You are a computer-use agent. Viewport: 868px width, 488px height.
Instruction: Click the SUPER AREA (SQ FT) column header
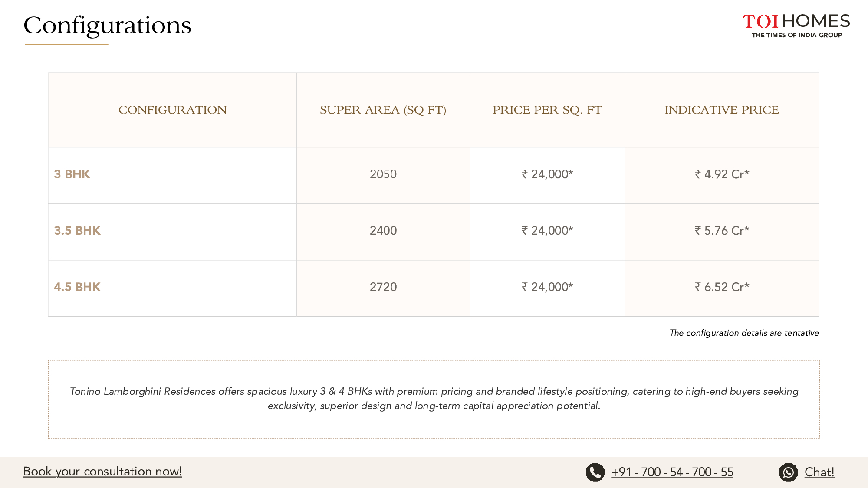[383, 110]
